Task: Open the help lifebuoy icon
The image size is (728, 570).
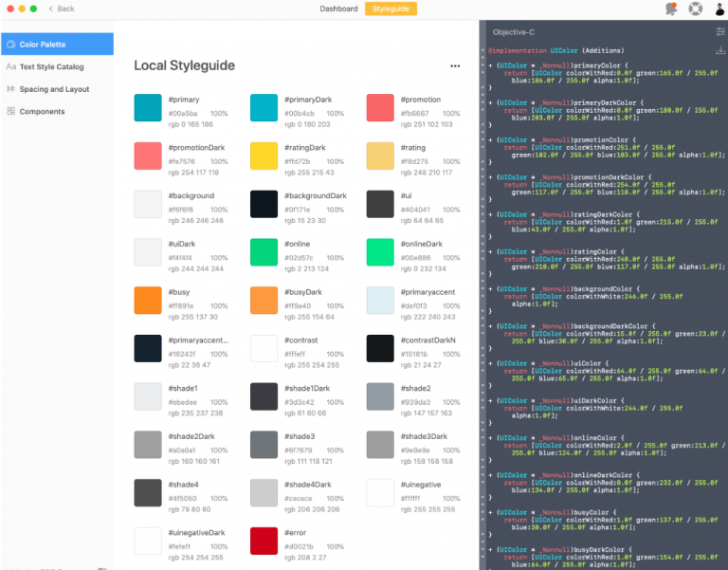Action: pyautogui.click(x=695, y=9)
